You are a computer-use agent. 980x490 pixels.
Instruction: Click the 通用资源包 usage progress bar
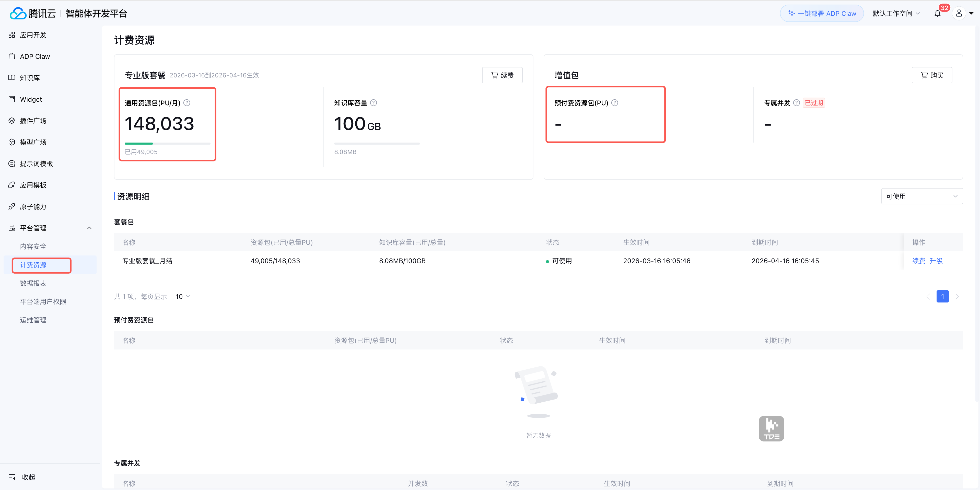pyautogui.click(x=167, y=143)
